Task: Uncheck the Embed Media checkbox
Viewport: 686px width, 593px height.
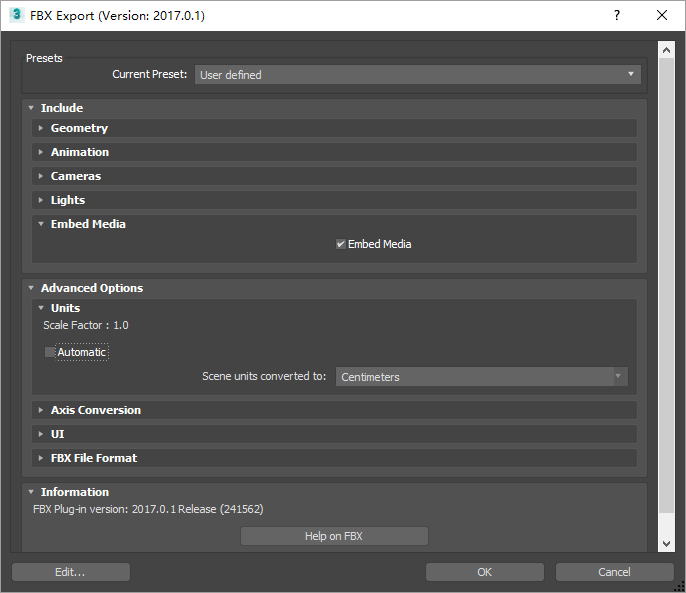Action: pyautogui.click(x=341, y=244)
